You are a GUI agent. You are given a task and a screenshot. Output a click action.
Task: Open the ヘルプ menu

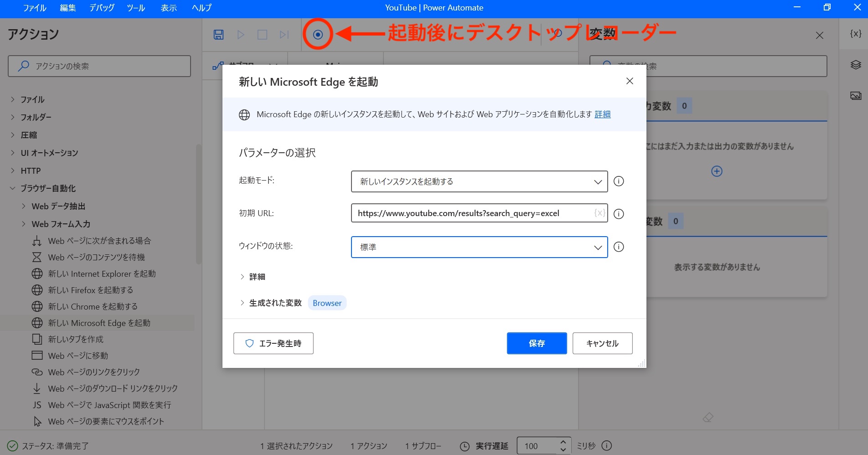(x=201, y=8)
